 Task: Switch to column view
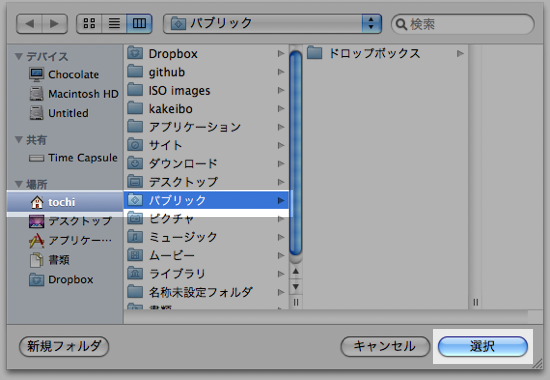point(139,24)
